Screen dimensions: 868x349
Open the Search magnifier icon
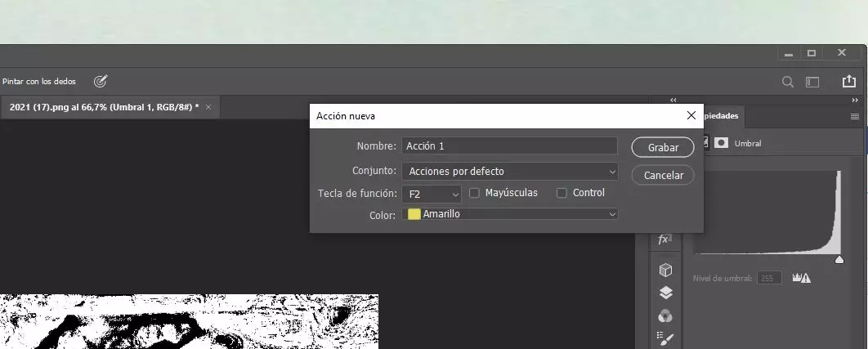[788, 82]
